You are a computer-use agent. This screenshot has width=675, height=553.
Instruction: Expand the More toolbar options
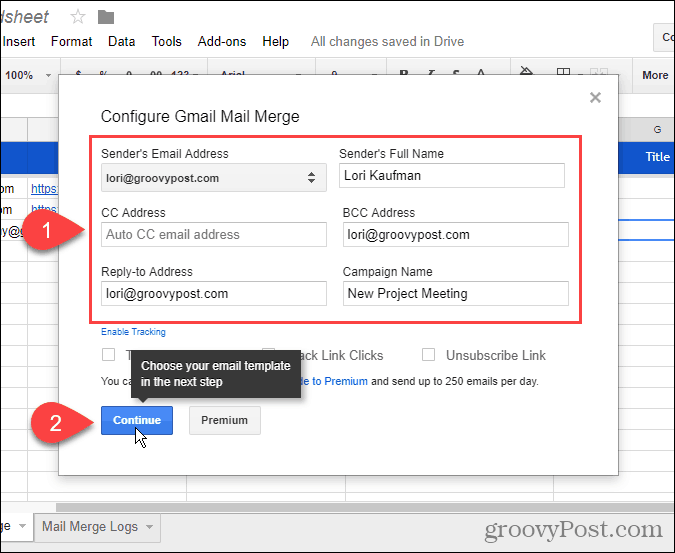[655, 75]
